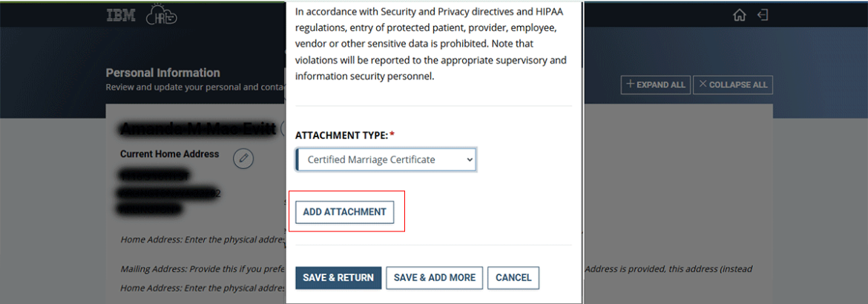Expand all sections with Expand All label
Viewport: 868px width, 304px height.
[661, 85]
